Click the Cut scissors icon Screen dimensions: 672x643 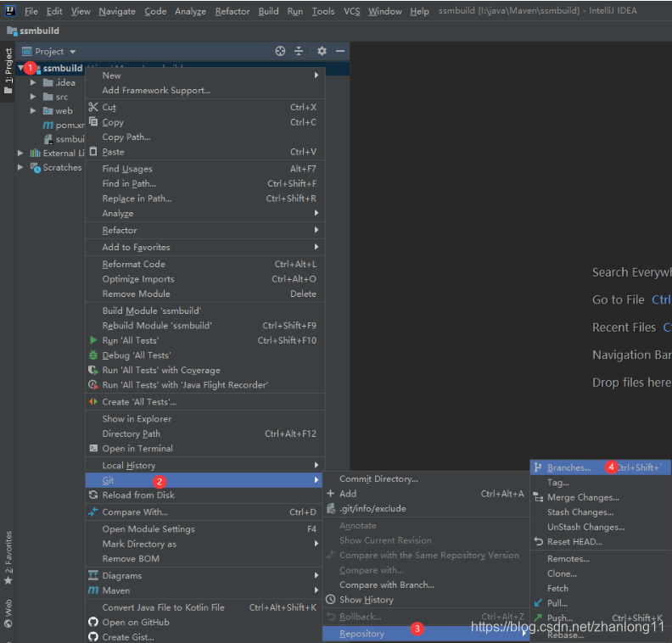pos(93,107)
